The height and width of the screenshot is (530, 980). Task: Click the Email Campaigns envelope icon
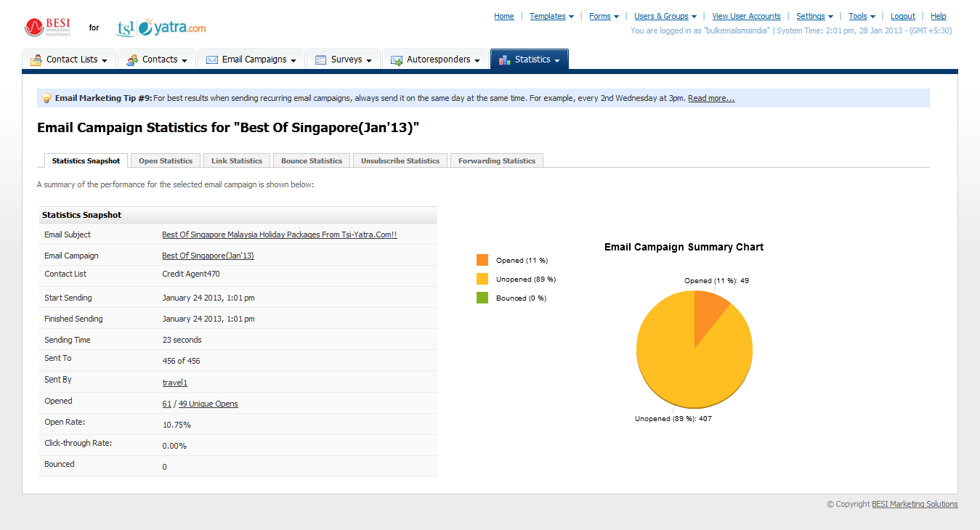tap(212, 60)
